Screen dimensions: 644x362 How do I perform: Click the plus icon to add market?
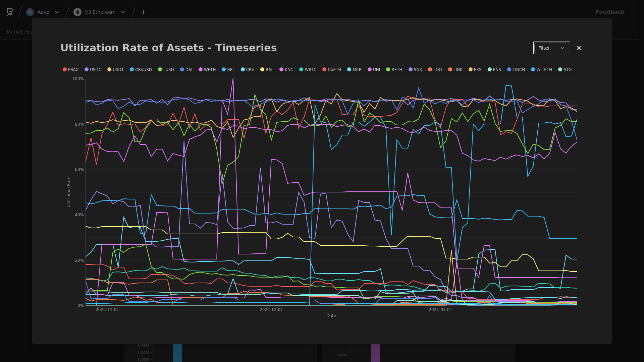[144, 12]
